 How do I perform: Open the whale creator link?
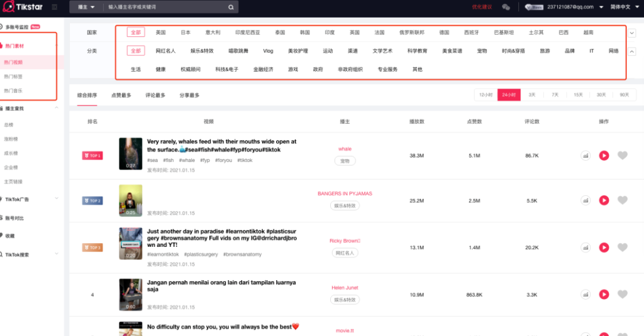[345, 149]
